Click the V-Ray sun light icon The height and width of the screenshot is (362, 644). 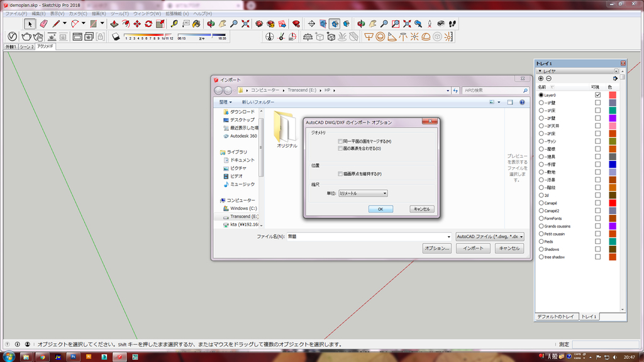click(414, 37)
